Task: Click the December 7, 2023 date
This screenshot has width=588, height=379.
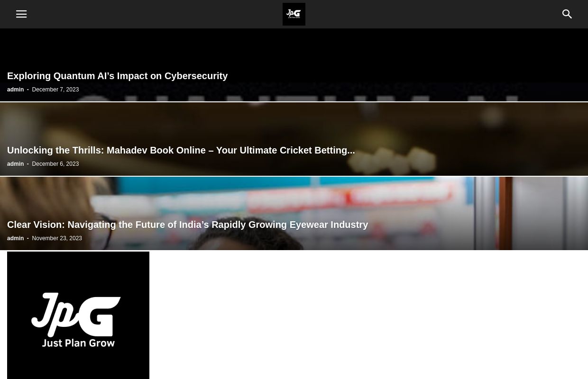Action: tap(55, 90)
